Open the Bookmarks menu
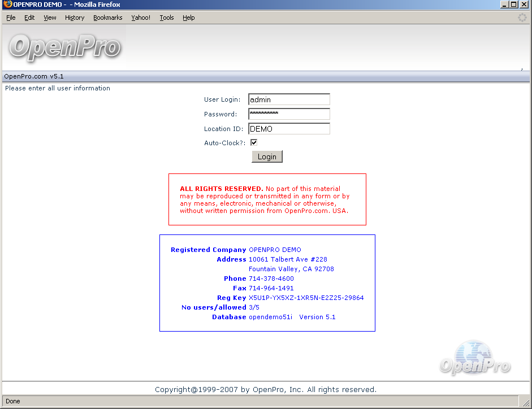 (108, 18)
